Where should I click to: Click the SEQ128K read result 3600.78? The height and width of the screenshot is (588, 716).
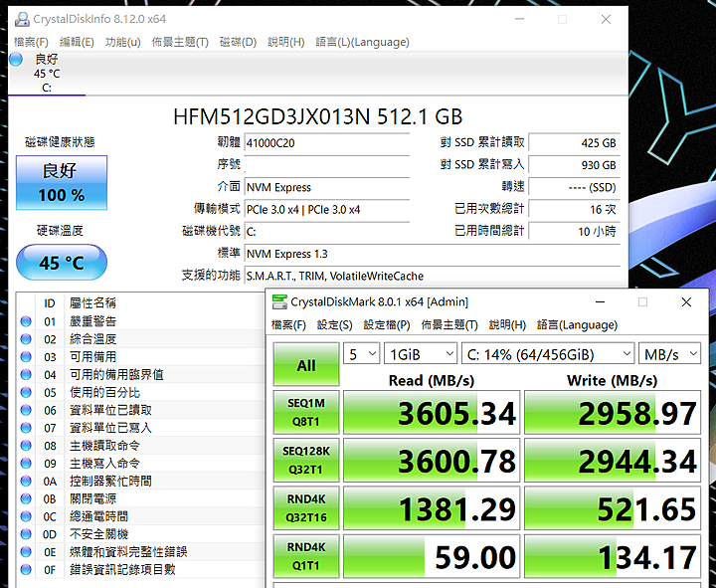432,460
